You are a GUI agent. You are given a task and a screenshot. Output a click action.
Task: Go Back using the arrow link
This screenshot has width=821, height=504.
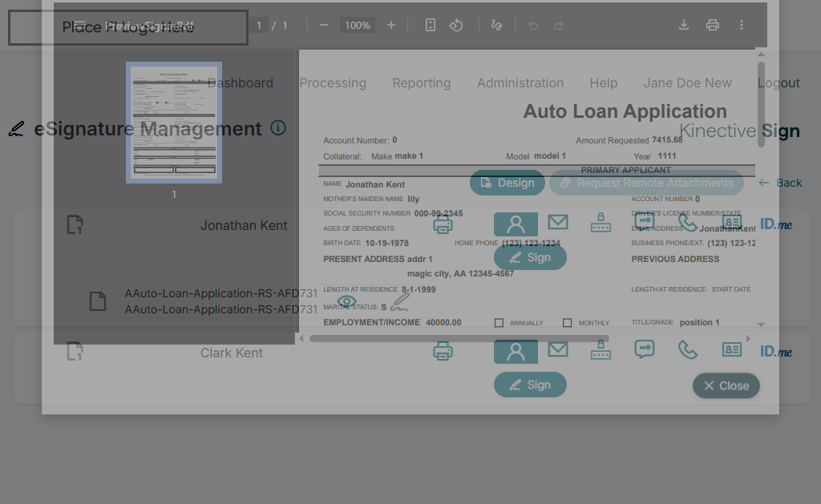click(780, 183)
